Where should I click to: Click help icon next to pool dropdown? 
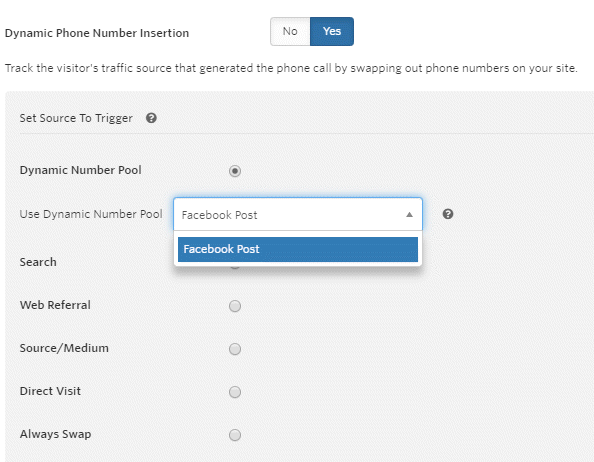[x=448, y=214]
